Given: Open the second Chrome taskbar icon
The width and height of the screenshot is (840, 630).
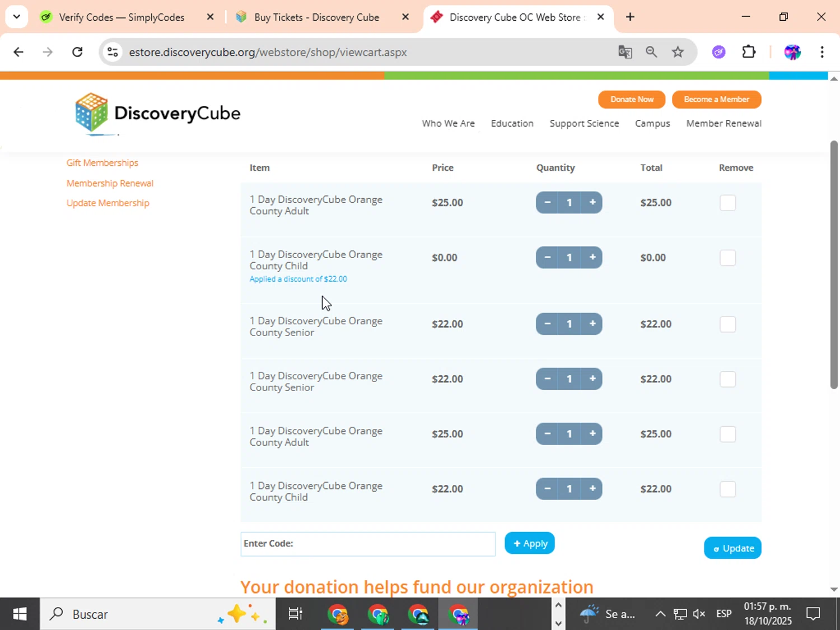Looking at the screenshot, I should pos(378,614).
